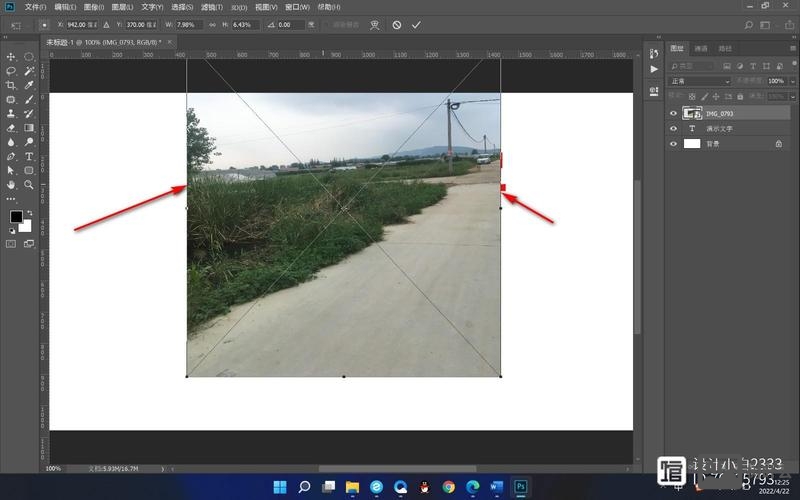Toggle link between width and height
This screenshot has height=500, width=800.
(x=212, y=24)
